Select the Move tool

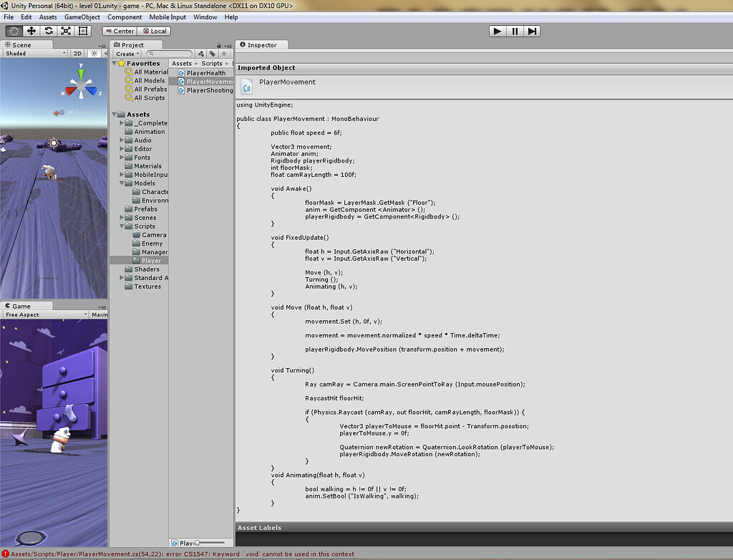(x=30, y=31)
